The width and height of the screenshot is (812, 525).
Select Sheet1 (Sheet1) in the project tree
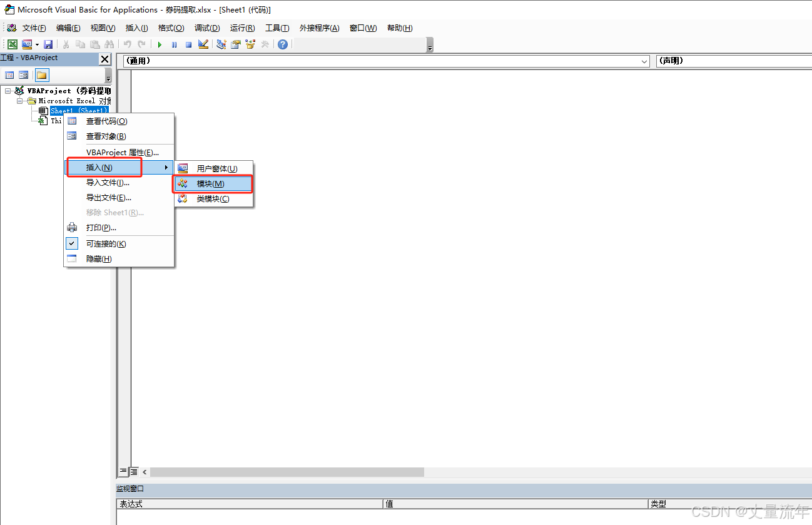79,111
